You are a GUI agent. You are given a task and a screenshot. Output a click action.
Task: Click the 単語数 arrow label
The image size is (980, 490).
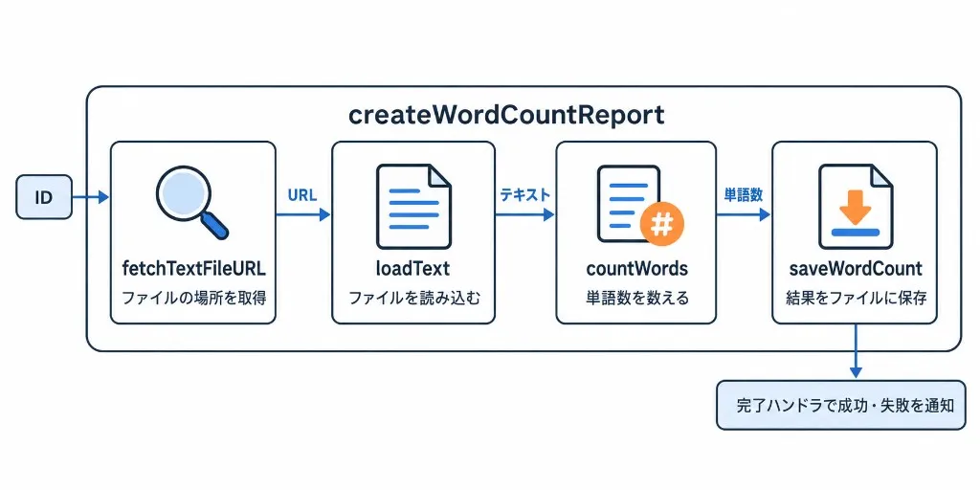pyautogui.click(x=743, y=194)
